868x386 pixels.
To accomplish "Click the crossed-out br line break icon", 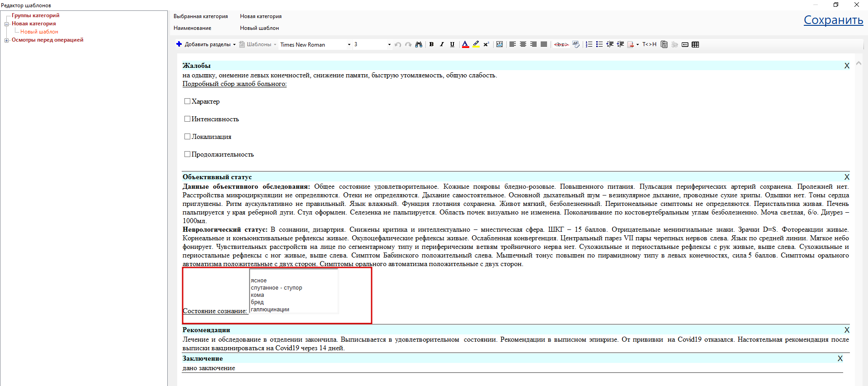I will pyautogui.click(x=561, y=44).
